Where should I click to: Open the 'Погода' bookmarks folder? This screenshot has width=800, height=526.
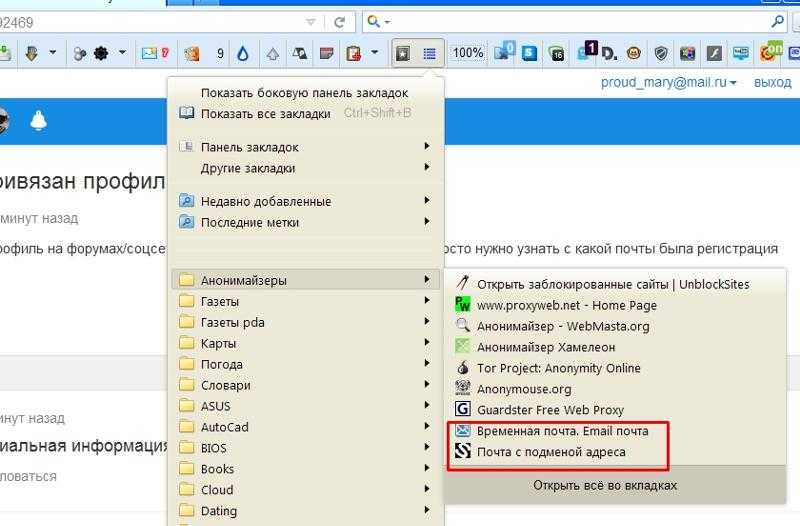coord(306,364)
